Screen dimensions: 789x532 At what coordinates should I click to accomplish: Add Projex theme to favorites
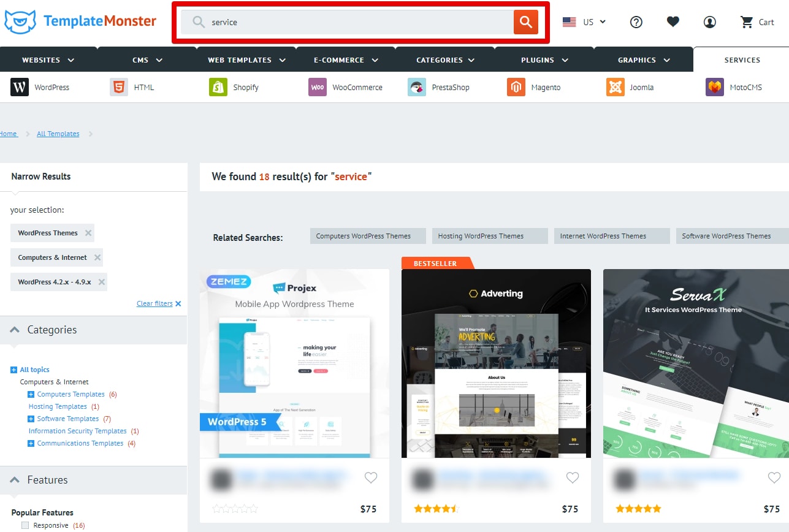371,477
